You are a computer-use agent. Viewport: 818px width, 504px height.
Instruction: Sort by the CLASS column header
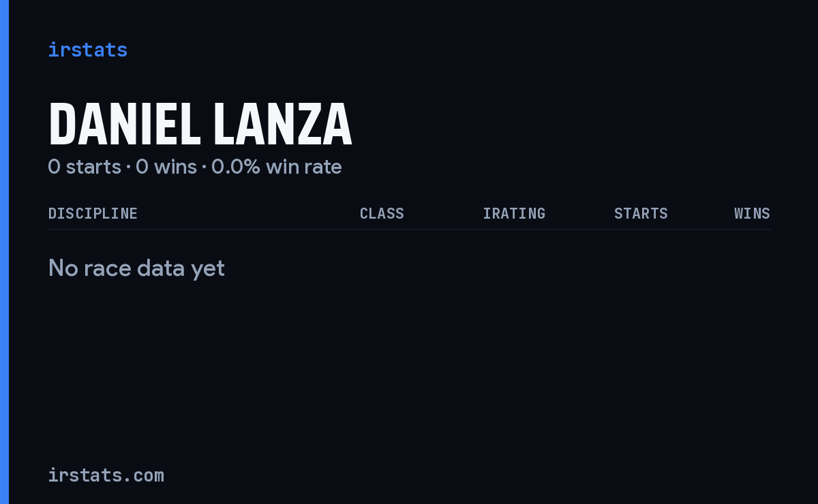pos(382,213)
